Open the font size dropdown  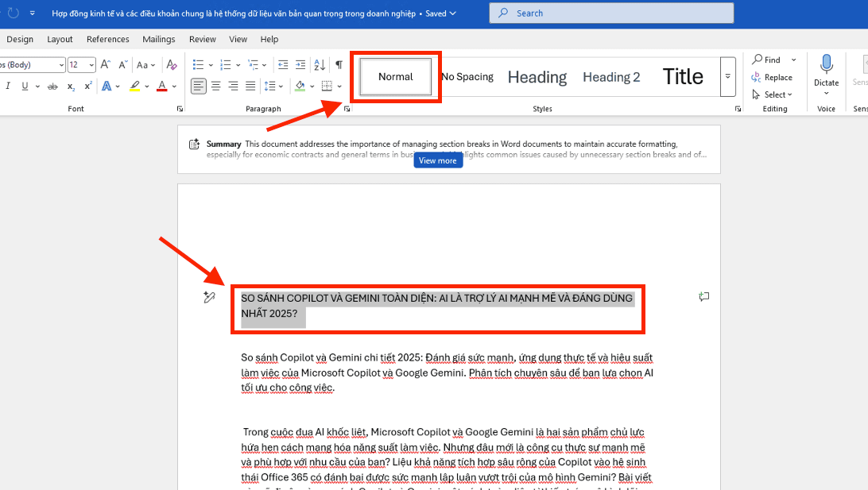(91, 65)
